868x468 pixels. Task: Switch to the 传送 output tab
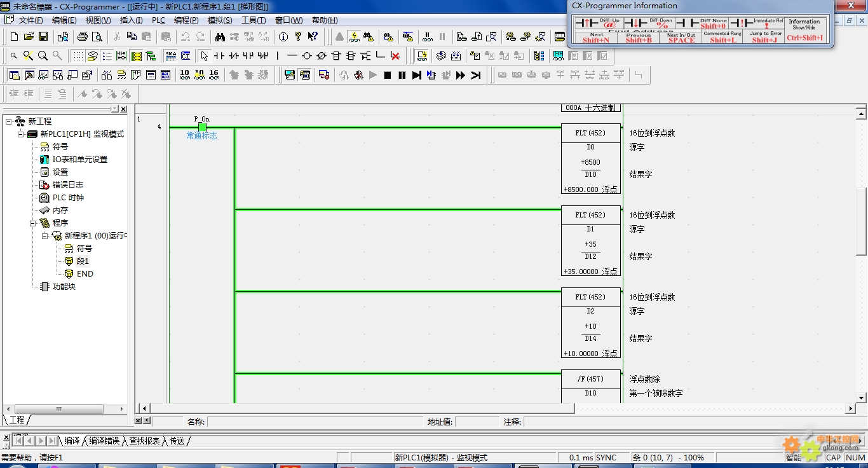pyautogui.click(x=177, y=441)
